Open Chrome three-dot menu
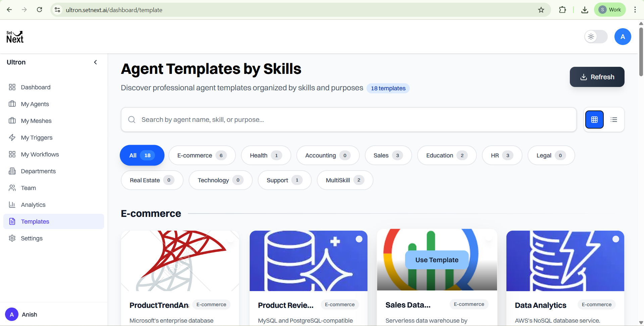 coord(635,10)
